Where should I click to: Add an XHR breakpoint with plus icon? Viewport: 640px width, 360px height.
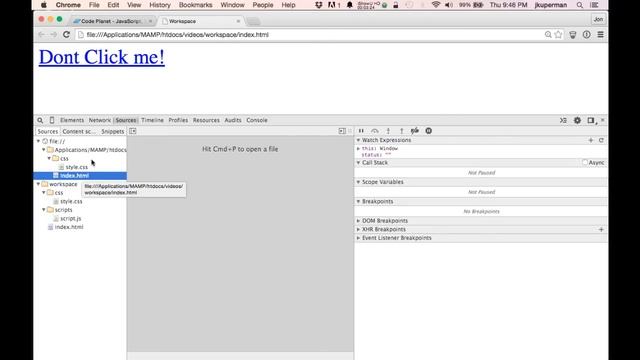[601, 229]
